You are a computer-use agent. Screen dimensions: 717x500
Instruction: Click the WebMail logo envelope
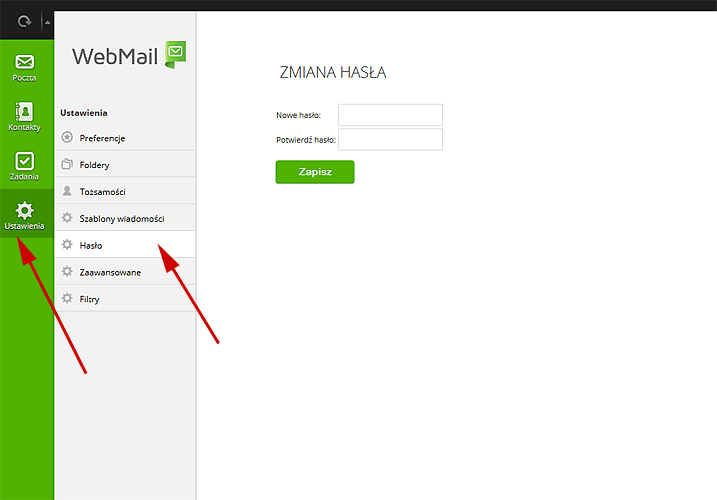click(176, 54)
